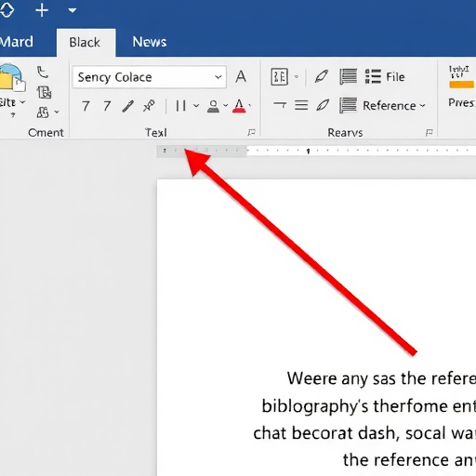
Task: Click the cut icon beside the clipboard
Action: (43, 73)
